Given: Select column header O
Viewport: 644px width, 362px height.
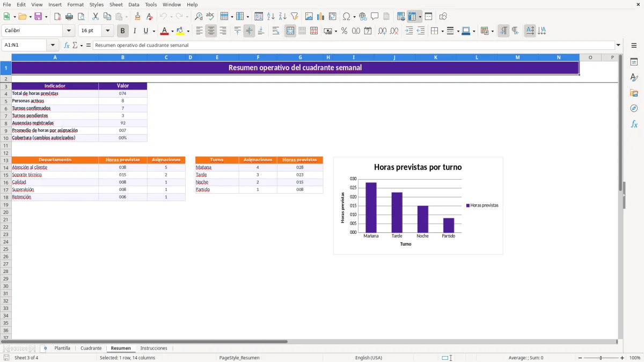Looking at the screenshot, I should tap(590, 57).
